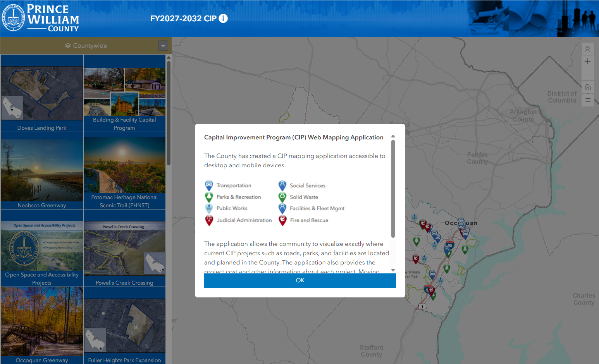Click the Fuller Heights Park Expansion caption
This screenshot has width=599, height=364.
tap(124, 360)
